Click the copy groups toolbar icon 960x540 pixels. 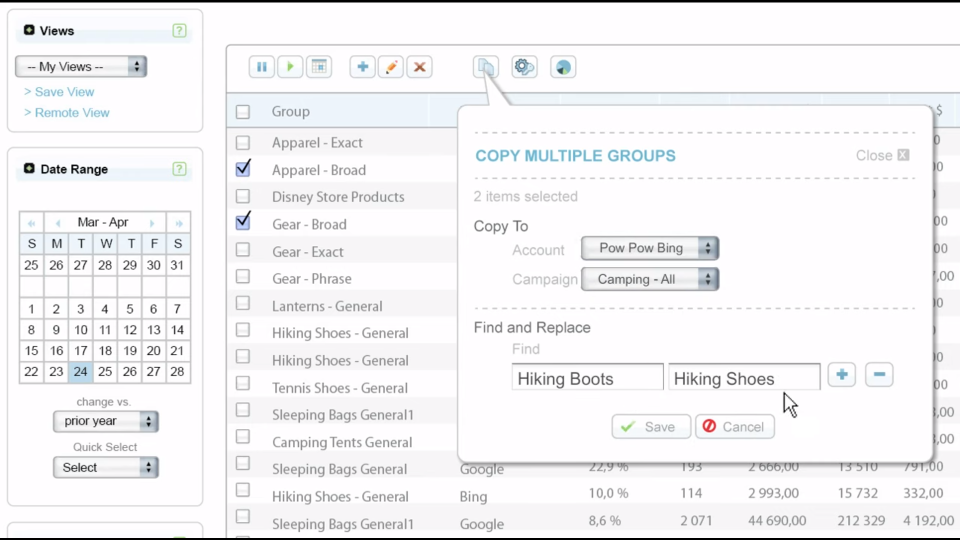pos(486,67)
